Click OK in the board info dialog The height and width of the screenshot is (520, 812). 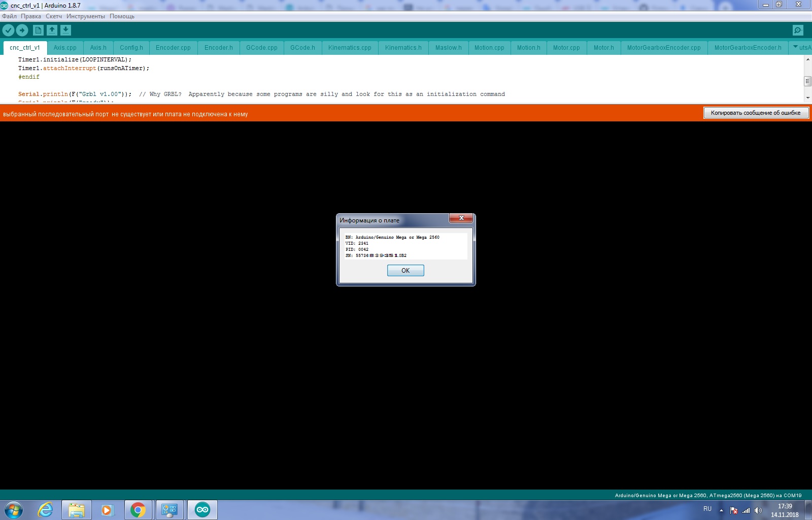tap(405, 271)
